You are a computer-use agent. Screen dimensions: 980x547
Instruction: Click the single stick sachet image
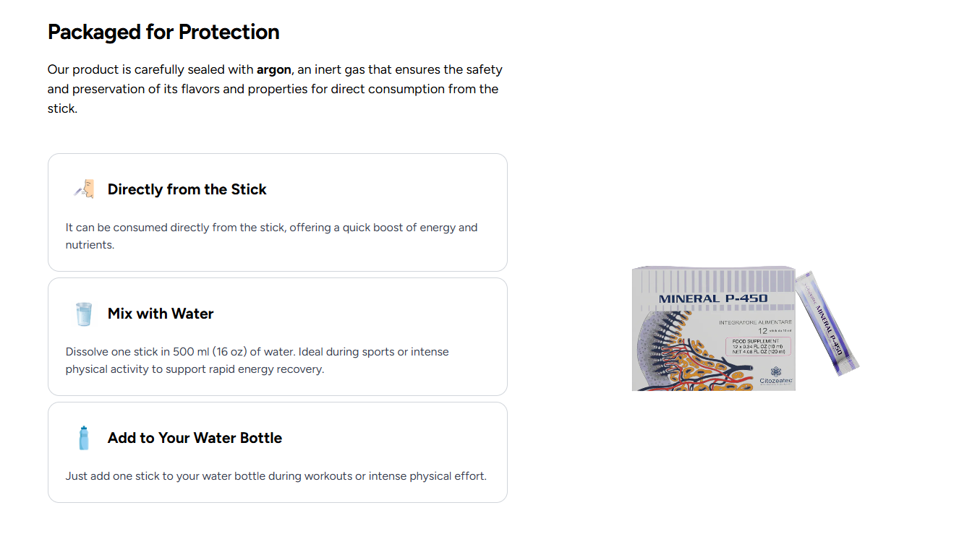827,324
